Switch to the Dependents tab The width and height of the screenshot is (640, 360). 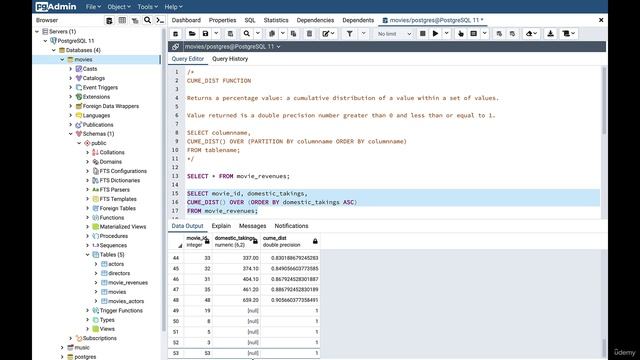(x=358, y=20)
